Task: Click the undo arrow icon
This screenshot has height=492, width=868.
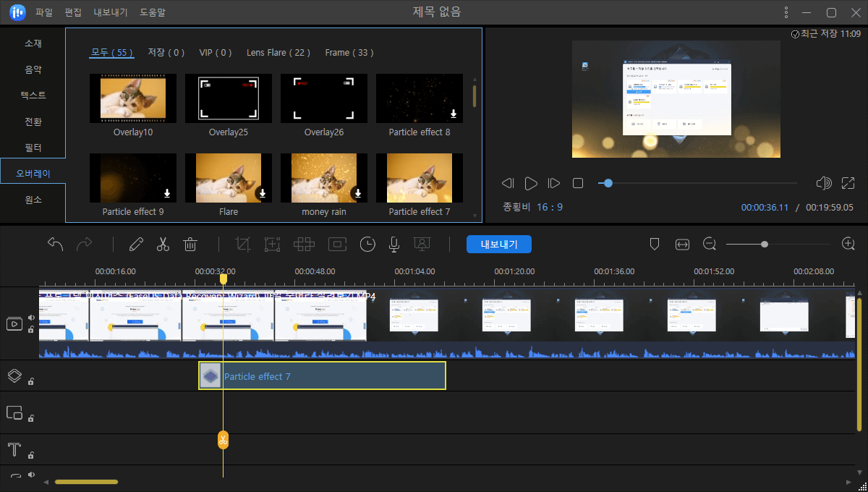Action: [56, 245]
